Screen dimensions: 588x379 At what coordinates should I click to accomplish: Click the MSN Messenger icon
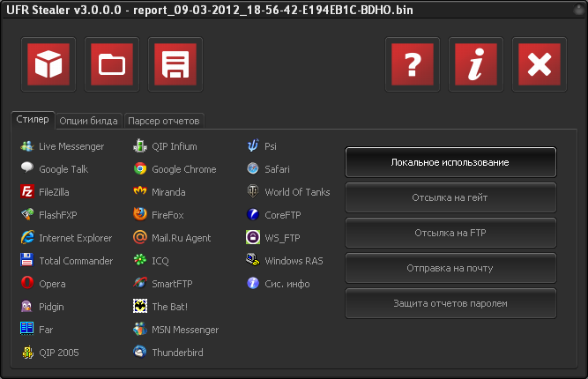click(140, 329)
